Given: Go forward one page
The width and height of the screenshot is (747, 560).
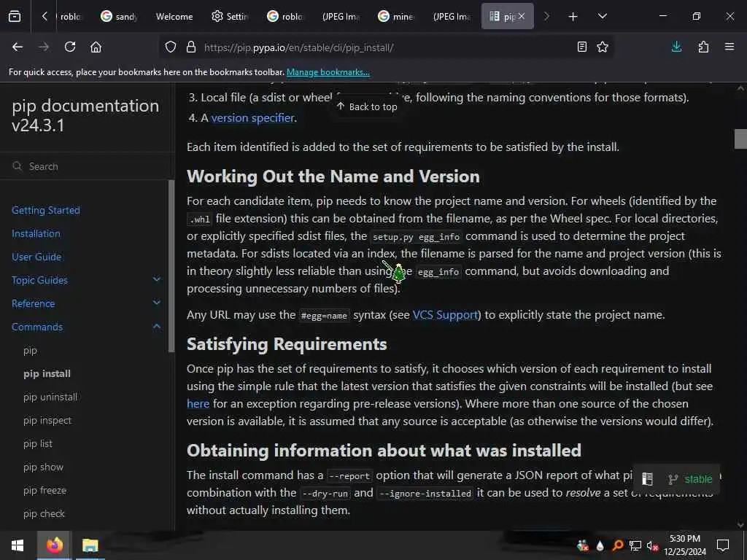Looking at the screenshot, I should (x=44, y=47).
